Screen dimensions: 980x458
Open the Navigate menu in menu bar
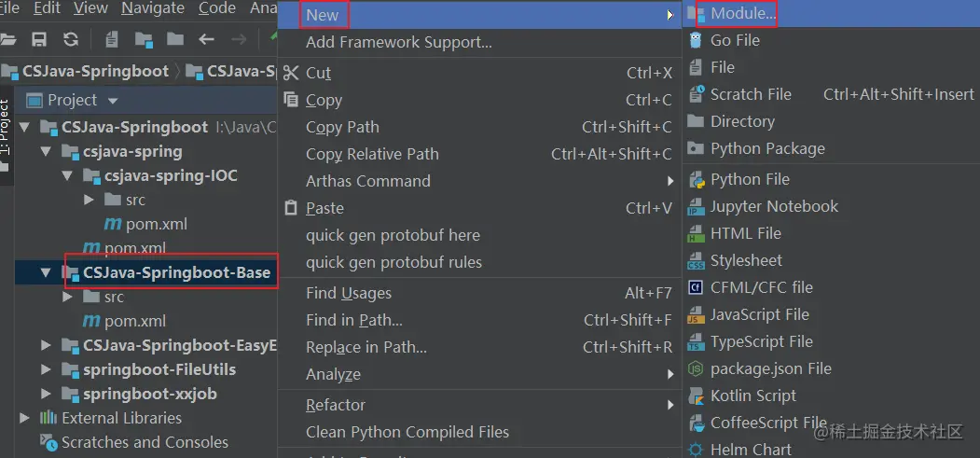point(153,8)
